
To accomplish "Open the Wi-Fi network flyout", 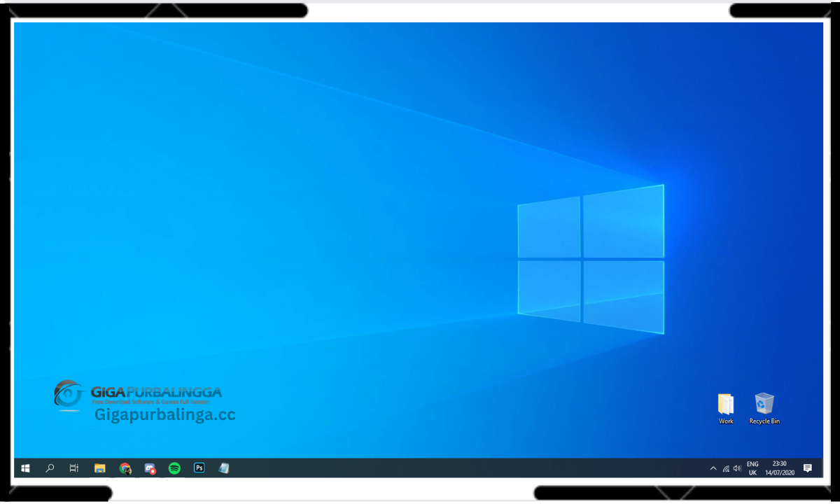I will [x=726, y=468].
